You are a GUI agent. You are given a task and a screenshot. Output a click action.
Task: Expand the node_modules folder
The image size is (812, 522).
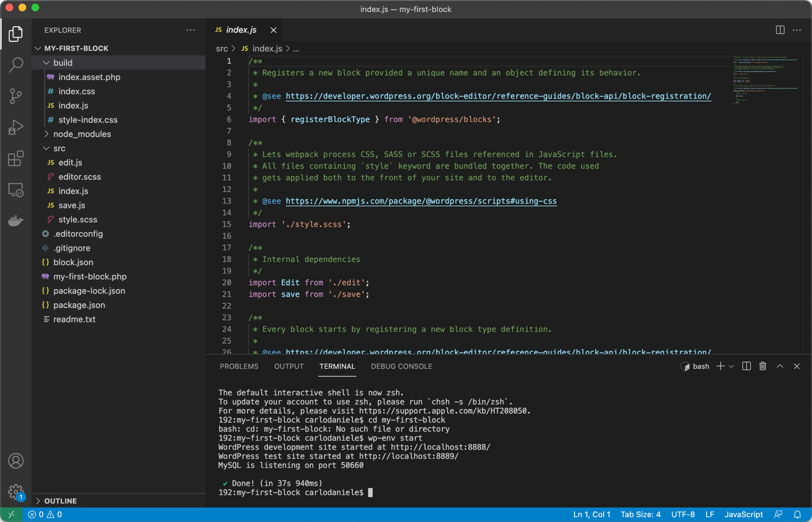(47, 134)
